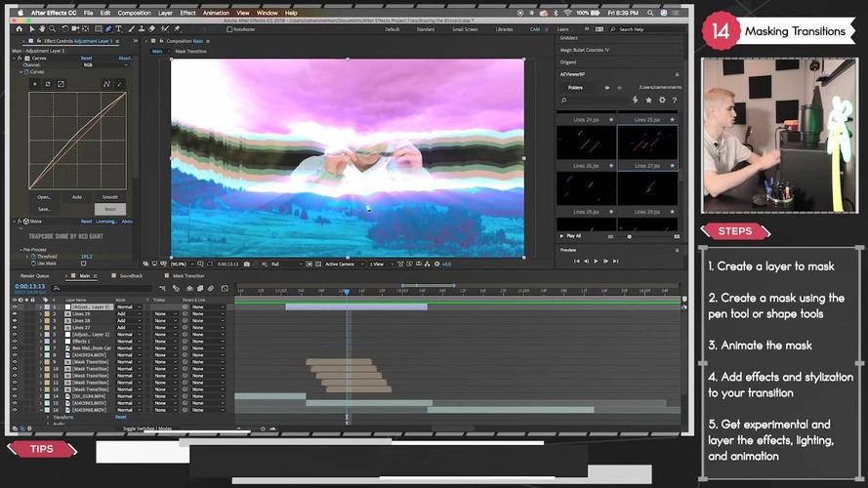Screen dimensions: 868x488
Task: Open the Channel RGB dropdown
Action: point(105,64)
